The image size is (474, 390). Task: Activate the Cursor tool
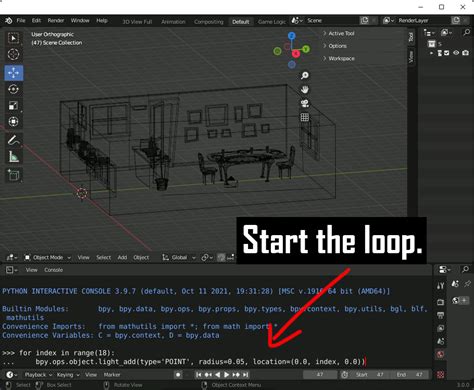point(13,54)
